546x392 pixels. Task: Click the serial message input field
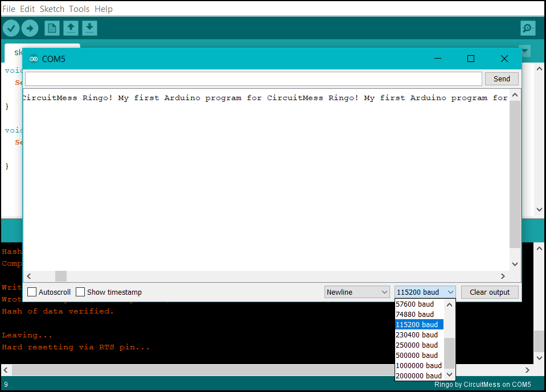click(253, 79)
